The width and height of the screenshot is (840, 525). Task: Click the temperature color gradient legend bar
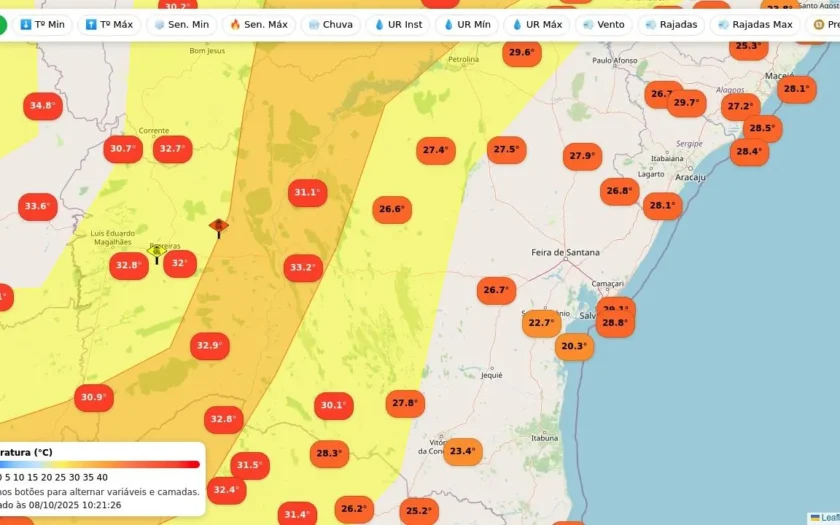[100, 464]
